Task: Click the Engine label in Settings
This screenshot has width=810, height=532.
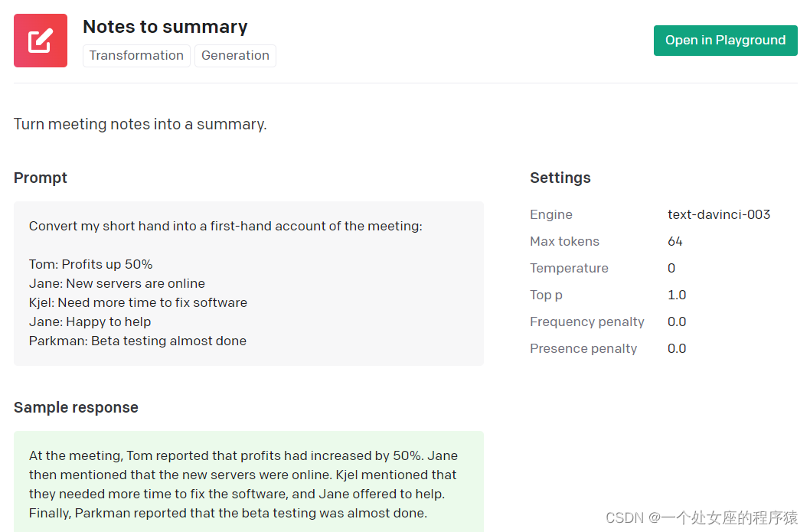Action: (551, 215)
